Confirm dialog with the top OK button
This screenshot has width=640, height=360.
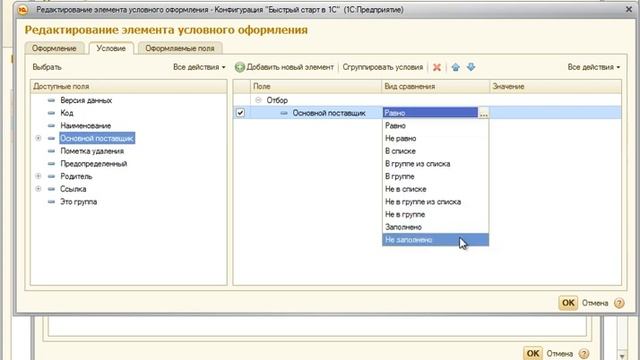(568, 303)
